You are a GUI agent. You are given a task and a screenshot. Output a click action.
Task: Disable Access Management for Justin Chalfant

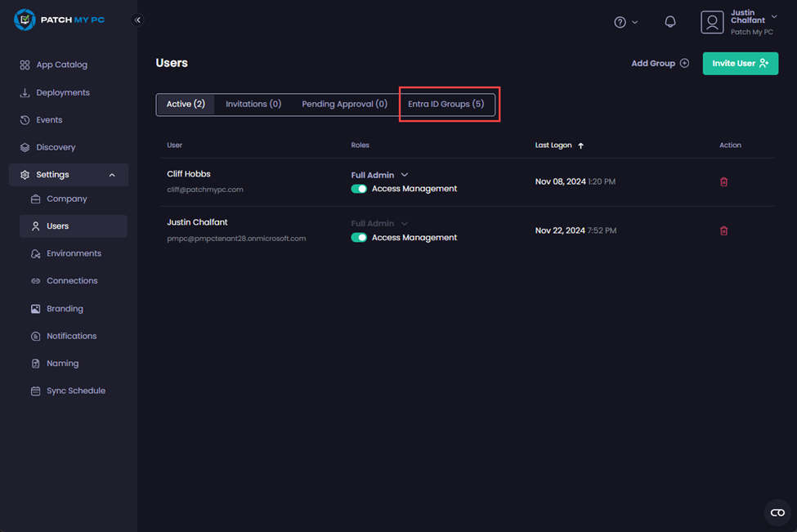[360, 237]
